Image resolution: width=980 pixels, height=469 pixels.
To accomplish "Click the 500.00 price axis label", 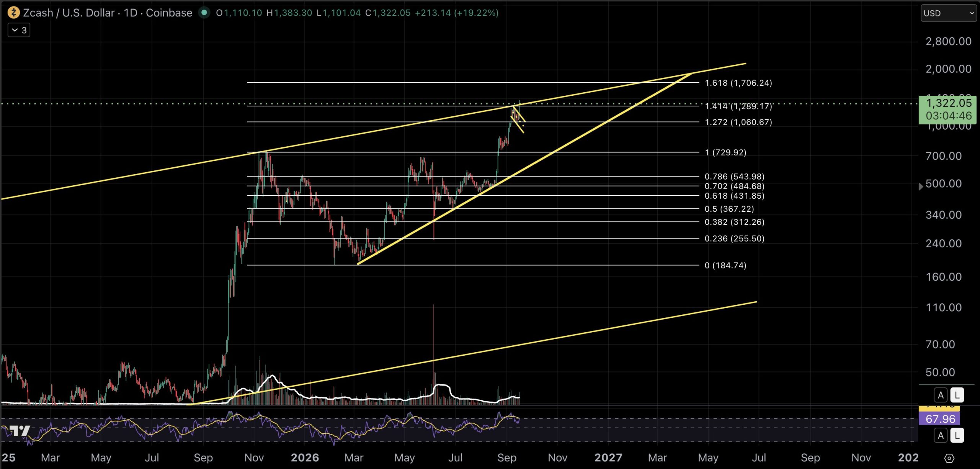I will (943, 184).
